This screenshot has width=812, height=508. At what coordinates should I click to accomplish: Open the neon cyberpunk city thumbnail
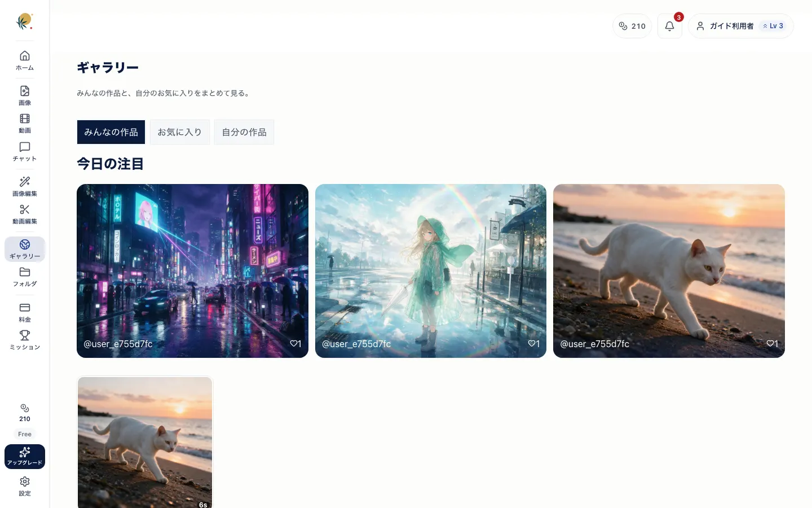click(x=192, y=271)
